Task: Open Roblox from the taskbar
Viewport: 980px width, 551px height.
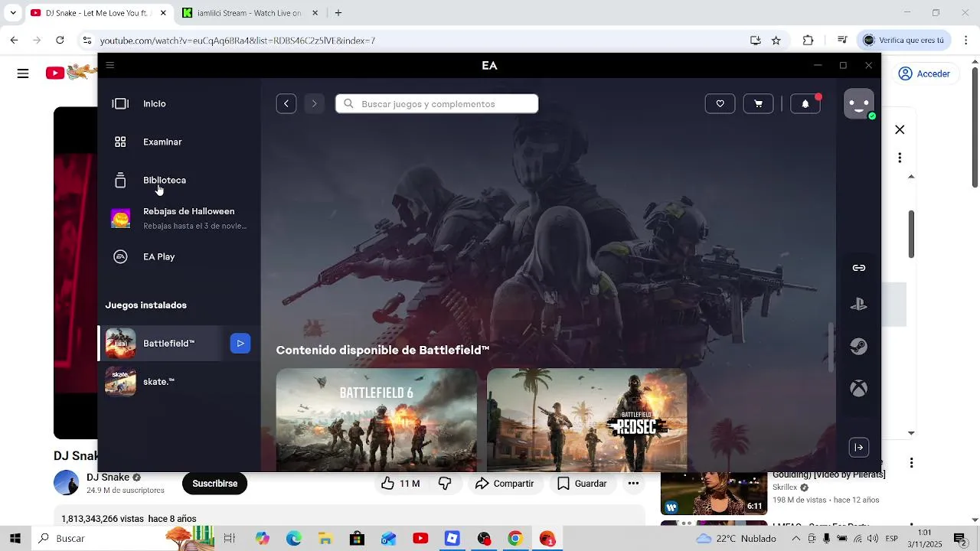Action: (452, 539)
